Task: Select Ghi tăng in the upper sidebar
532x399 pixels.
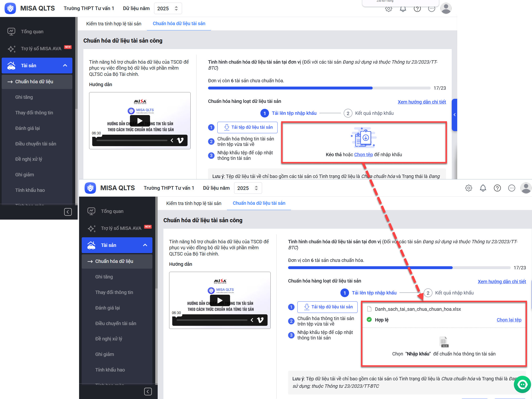Action: pos(24,97)
